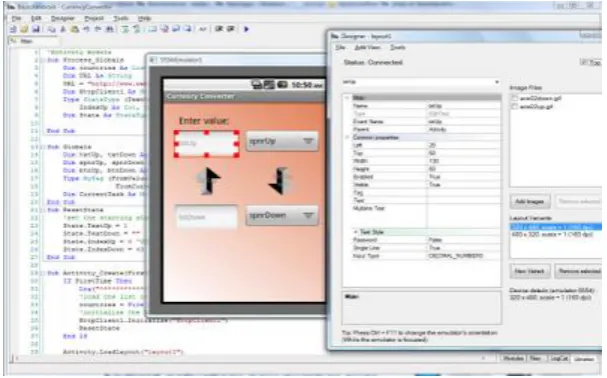Tick the second image file checkbox
607x378 pixels.
tap(514, 107)
